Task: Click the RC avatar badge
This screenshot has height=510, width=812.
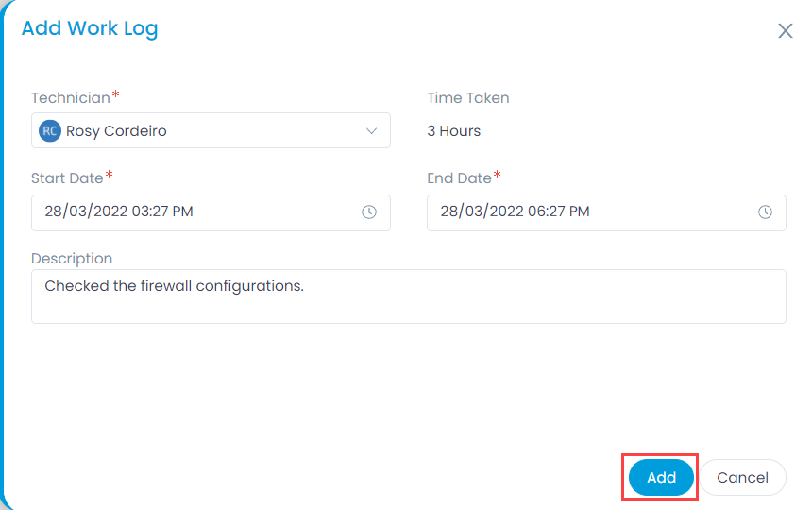Action: pyautogui.click(x=50, y=131)
